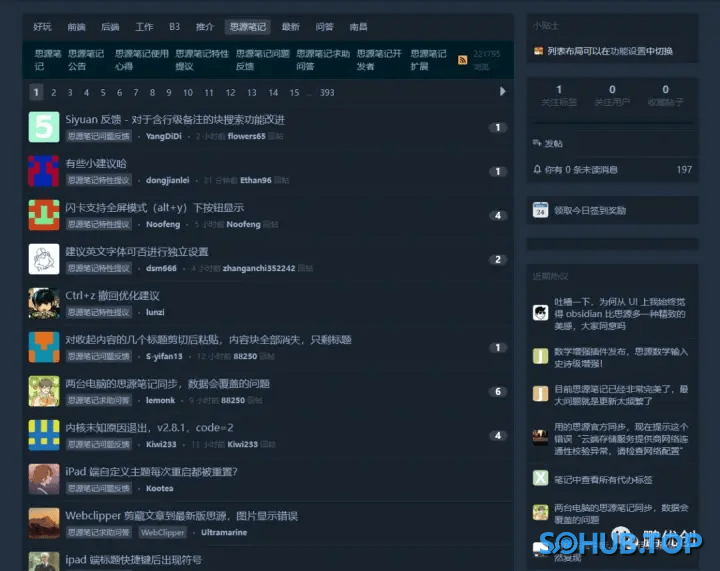The width and height of the screenshot is (720, 571).
Task: Open user flowers65 profile link
Action: (247, 136)
